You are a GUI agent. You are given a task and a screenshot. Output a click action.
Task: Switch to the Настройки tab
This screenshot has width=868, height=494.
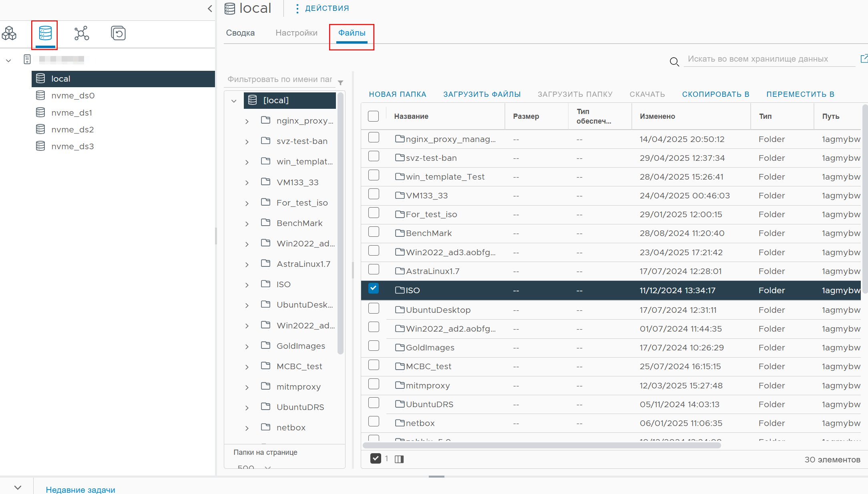coord(296,33)
